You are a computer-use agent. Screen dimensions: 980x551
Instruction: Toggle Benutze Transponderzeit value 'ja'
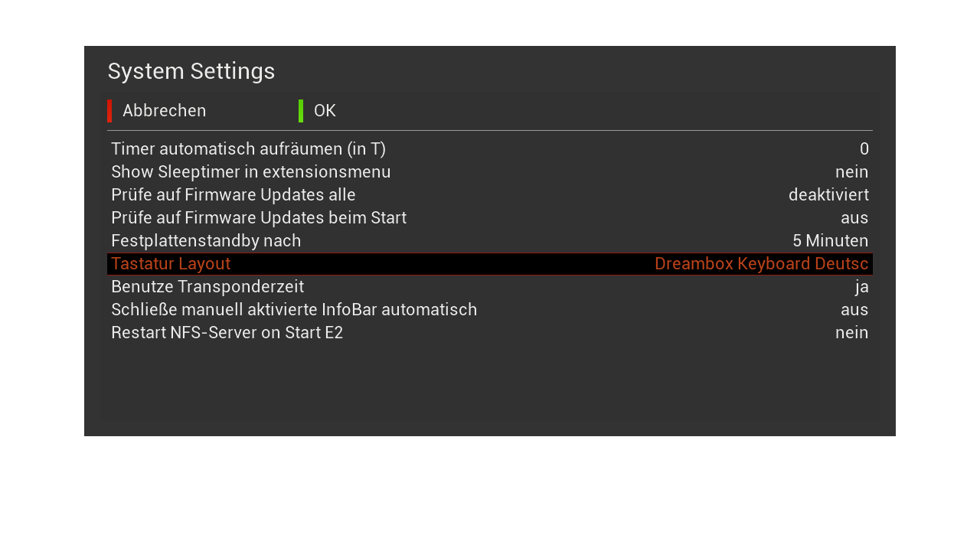[x=861, y=287]
